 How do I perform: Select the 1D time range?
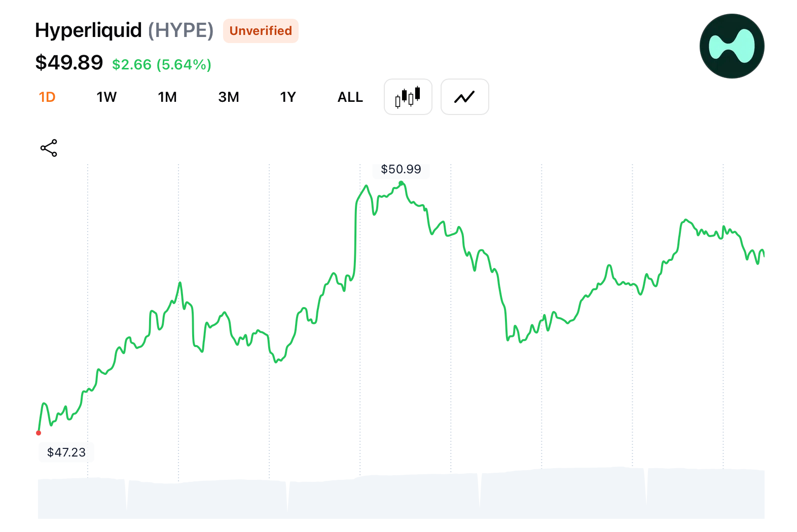coord(47,97)
